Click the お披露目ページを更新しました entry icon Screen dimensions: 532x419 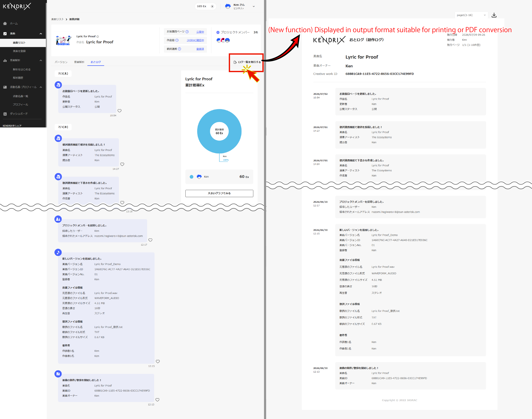coord(58,85)
